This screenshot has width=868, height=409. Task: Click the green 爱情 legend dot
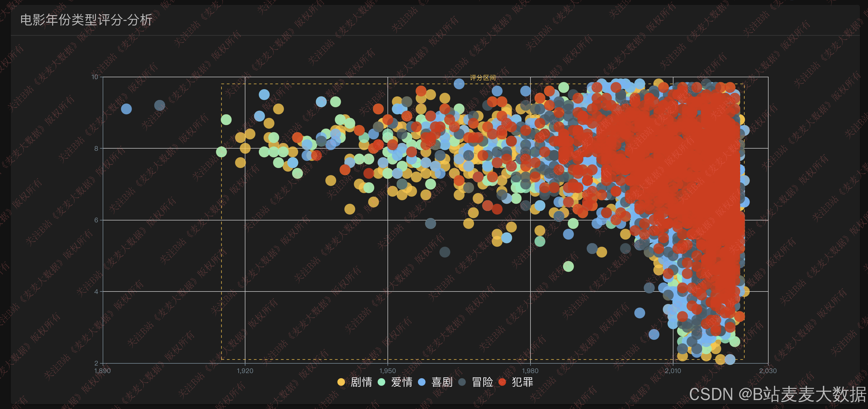tap(381, 382)
